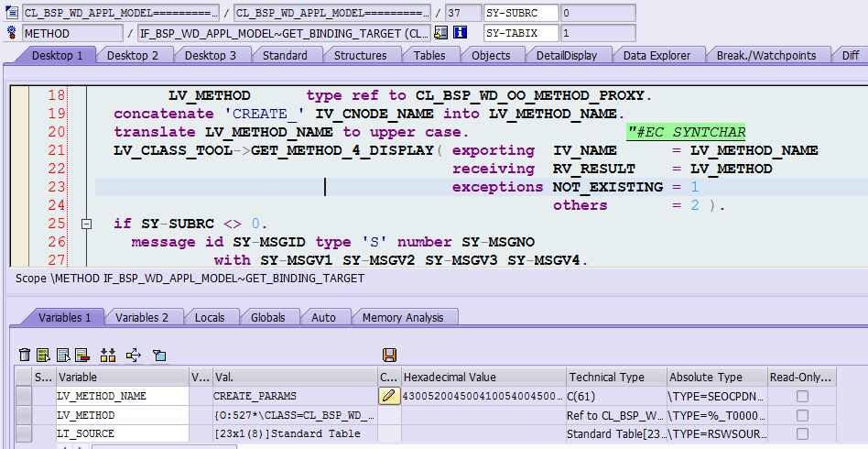Select the Locals tab
The width and height of the screenshot is (868, 449).
coord(210,318)
